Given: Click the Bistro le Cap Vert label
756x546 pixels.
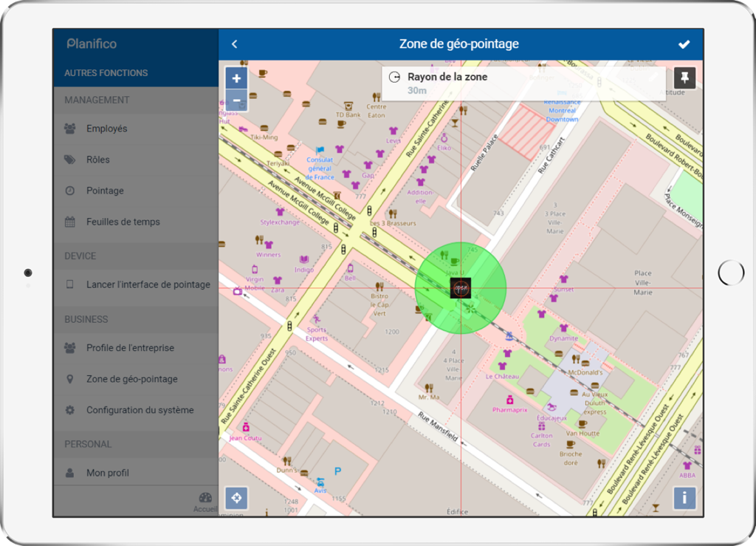Looking at the screenshot, I should pyautogui.click(x=379, y=305).
